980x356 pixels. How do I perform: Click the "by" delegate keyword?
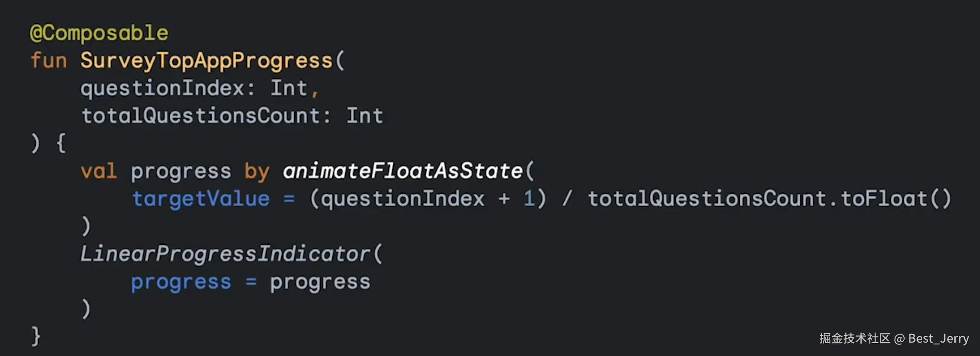[x=257, y=171]
